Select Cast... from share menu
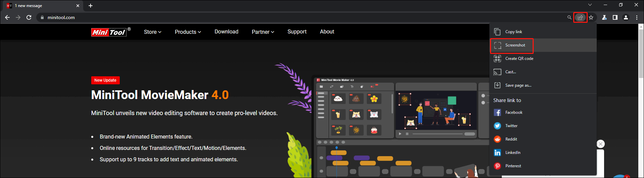The height and width of the screenshot is (178, 644). (543, 72)
